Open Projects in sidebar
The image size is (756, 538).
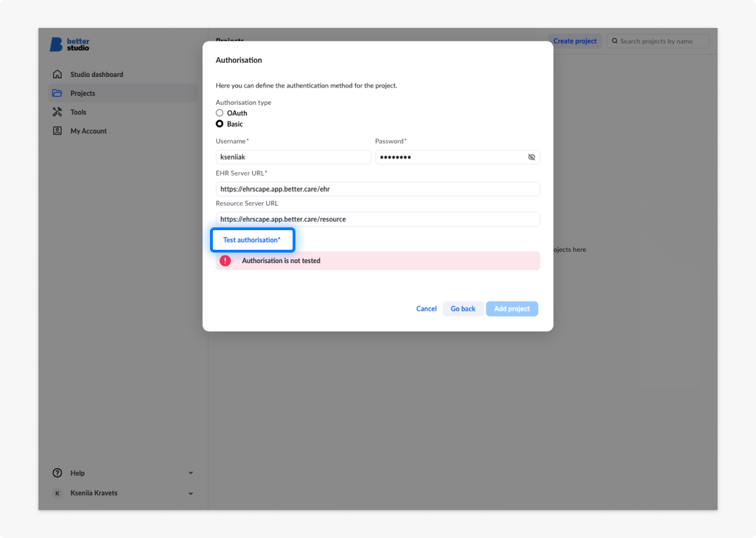(123, 93)
